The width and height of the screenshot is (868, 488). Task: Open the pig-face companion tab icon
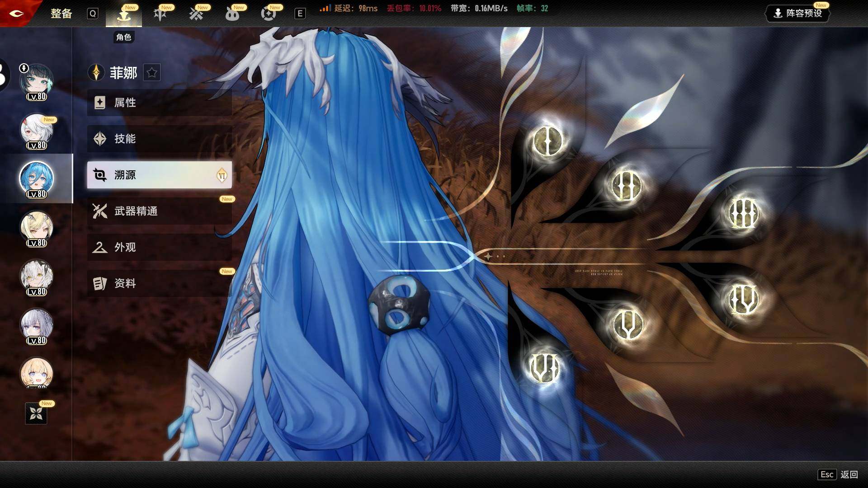[x=232, y=14]
